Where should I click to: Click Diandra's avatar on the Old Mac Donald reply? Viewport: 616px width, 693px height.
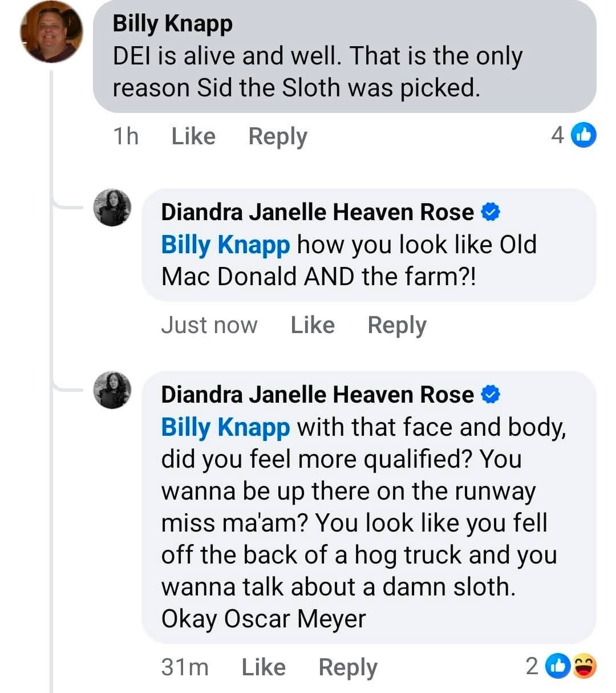coord(112,208)
